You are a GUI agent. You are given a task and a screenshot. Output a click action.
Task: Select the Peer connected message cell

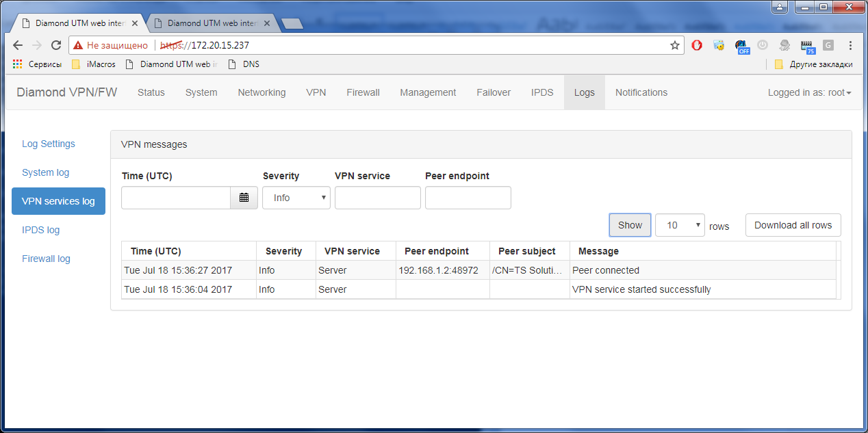point(703,270)
